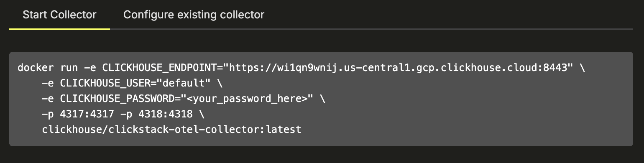The height and width of the screenshot is (163, 644).
Task: Click the docker run command text
Action: point(47,68)
